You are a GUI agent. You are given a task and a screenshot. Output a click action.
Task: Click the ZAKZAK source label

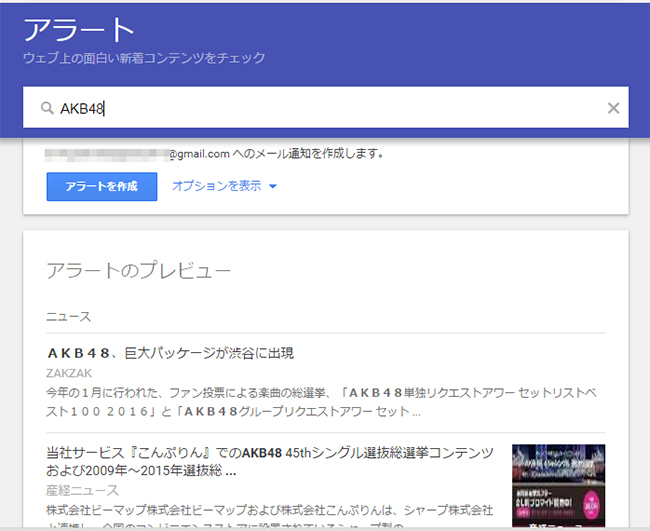pos(69,373)
